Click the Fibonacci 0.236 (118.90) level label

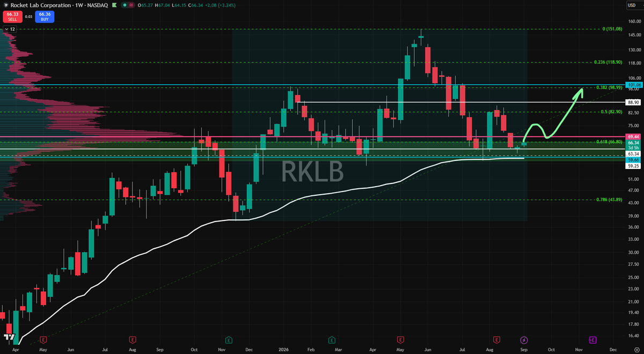tap(608, 62)
